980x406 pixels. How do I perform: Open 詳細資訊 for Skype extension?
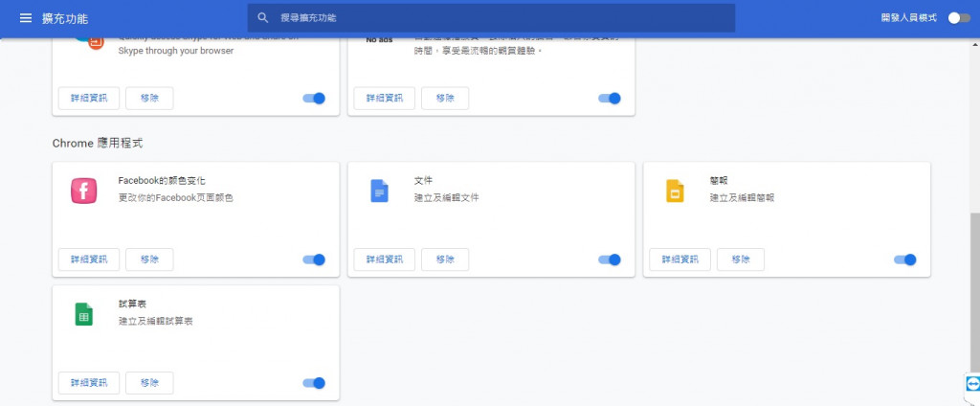click(89, 99)
